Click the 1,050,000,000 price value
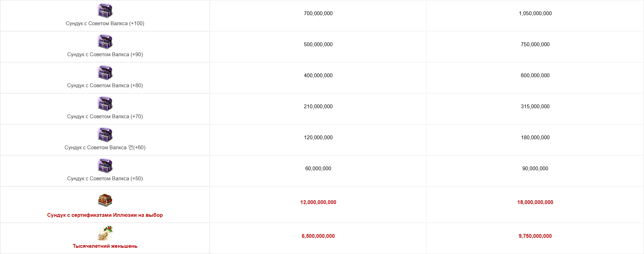Image resolution: width=644 pixels, height=254 pixels. pos(535,13)
